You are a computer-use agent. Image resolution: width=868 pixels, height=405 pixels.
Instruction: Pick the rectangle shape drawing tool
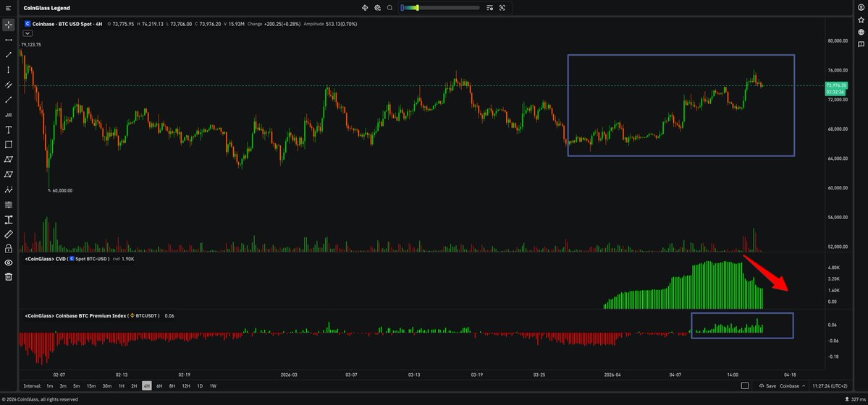(9, 145)
